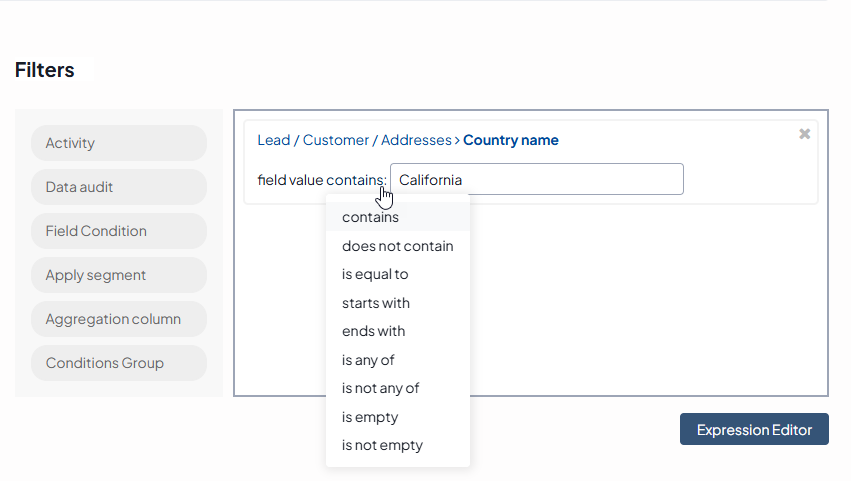The width and height of the screenshot is (851, 481).
Task: Select 'is not empty' operator
Action: point(382,445)
